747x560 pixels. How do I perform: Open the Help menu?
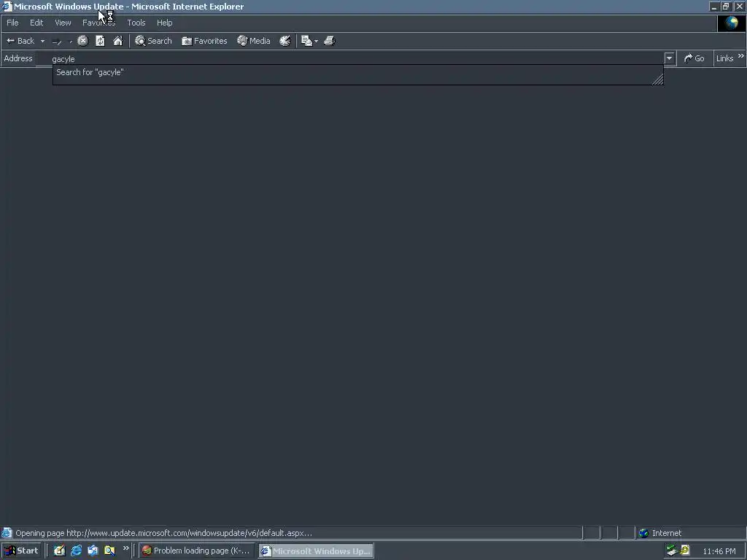(164, 23)
